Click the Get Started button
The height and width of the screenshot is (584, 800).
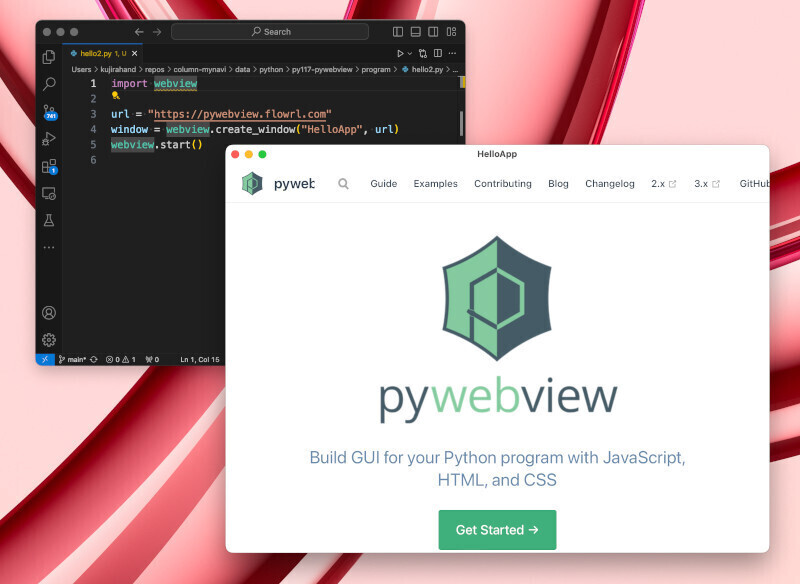pyautogui.click(x=497, y=530)
